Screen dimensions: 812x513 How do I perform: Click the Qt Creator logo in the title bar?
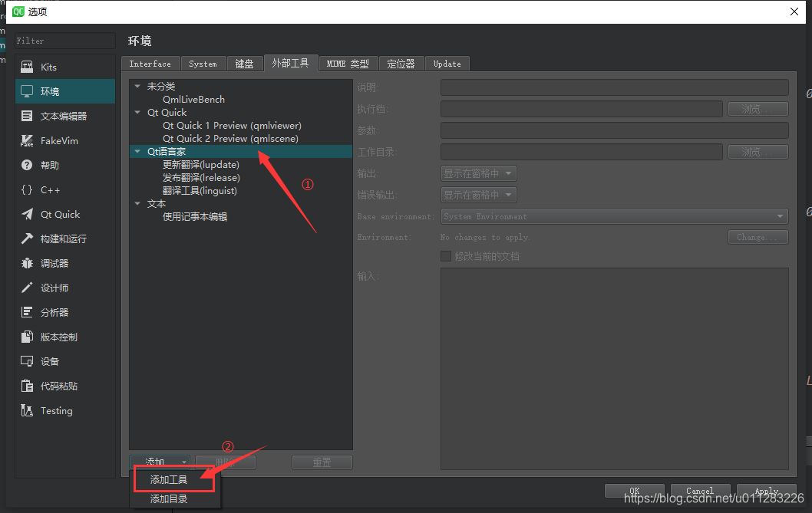18,12
